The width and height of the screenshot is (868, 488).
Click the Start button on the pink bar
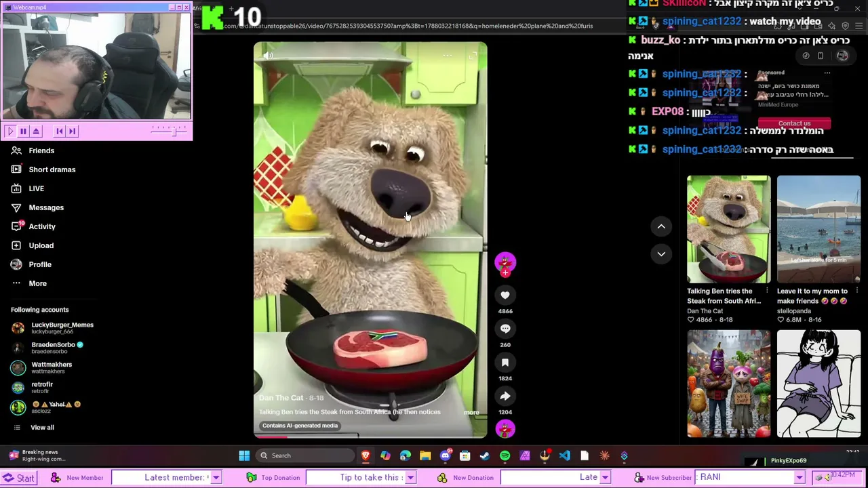coord(18,478)
